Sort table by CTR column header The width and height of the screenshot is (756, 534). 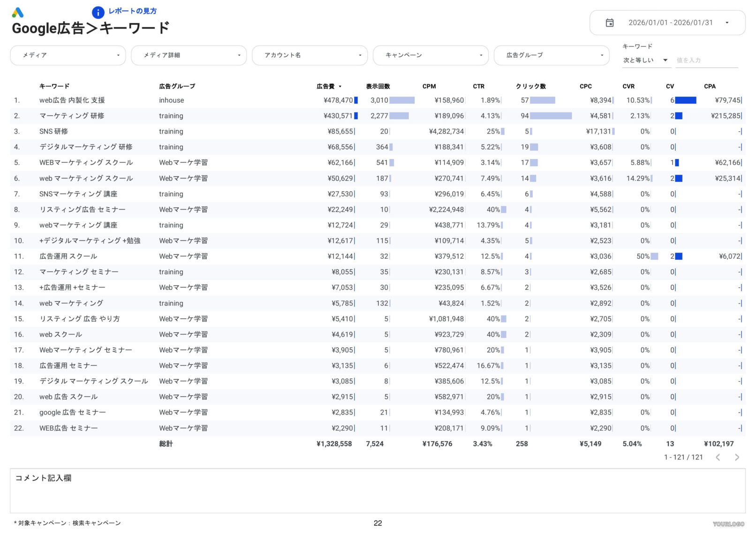(478, 86)
